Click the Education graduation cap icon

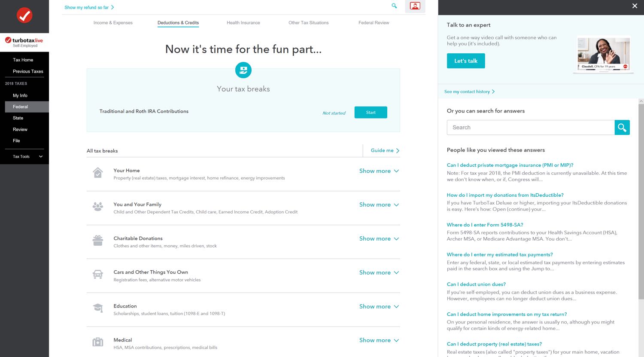coord(98,308)
